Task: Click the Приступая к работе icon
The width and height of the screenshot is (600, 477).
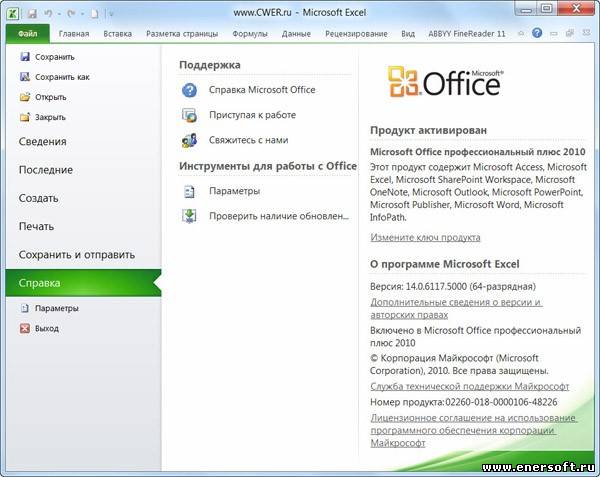Action: 189,115
